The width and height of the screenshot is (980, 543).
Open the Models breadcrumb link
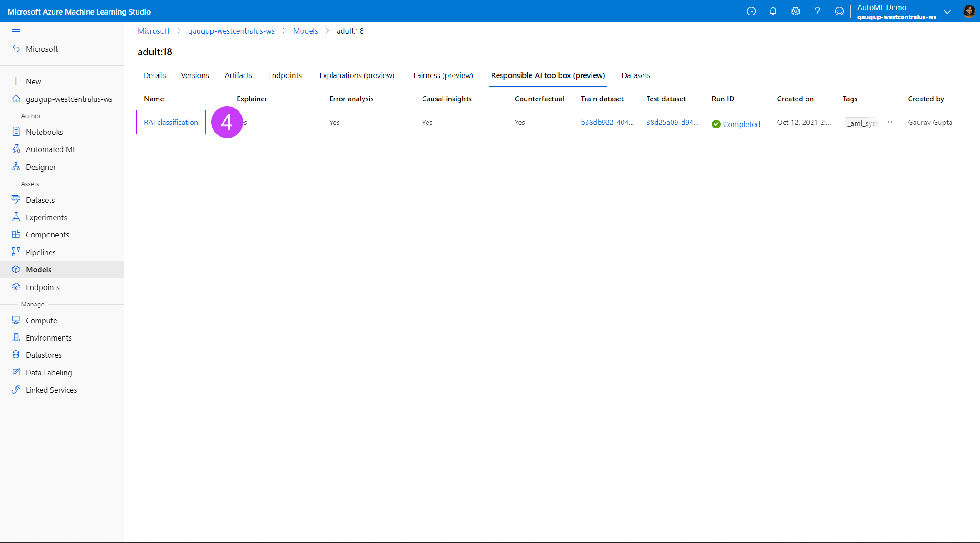click(305, 31)
